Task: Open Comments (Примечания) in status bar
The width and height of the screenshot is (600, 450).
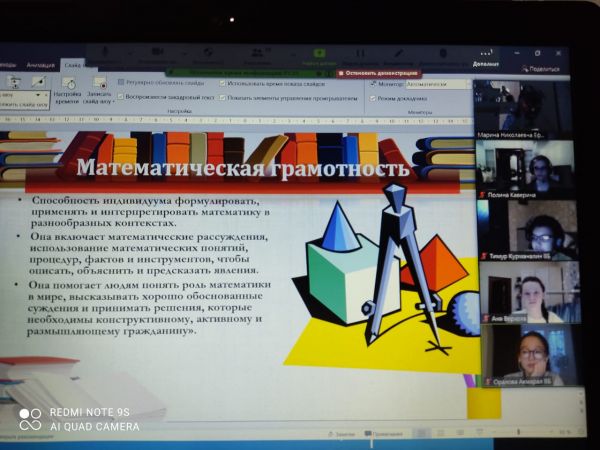Action: point(384,434)
